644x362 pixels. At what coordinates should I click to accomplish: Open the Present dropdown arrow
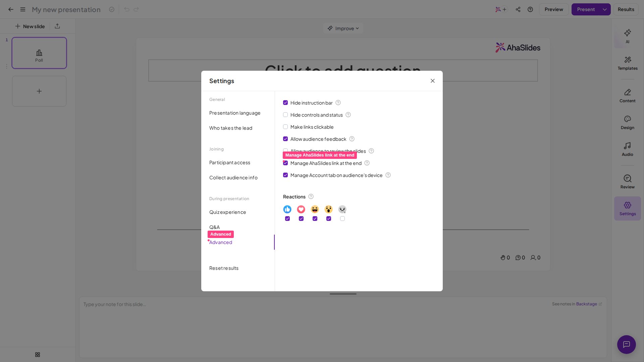[605, 9]
